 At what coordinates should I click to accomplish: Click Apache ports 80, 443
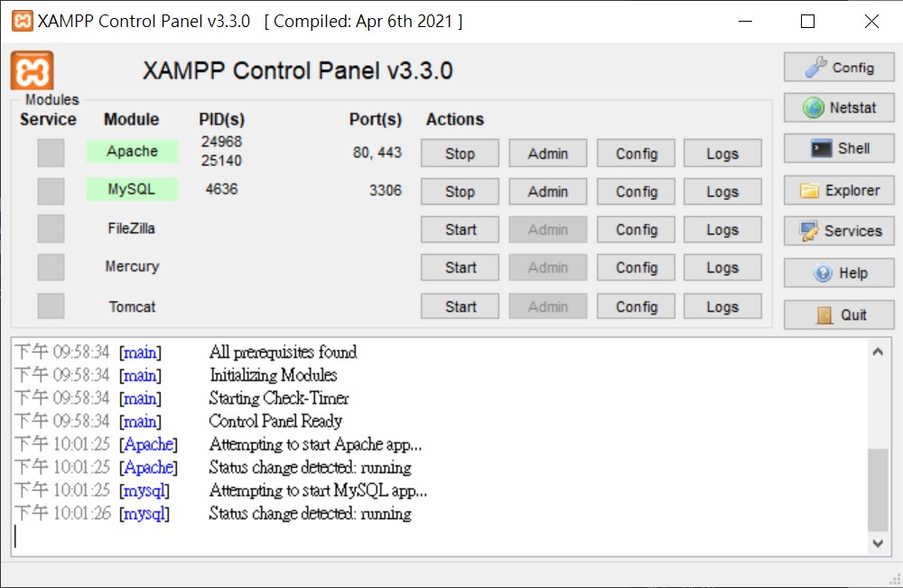click(377, 153)
